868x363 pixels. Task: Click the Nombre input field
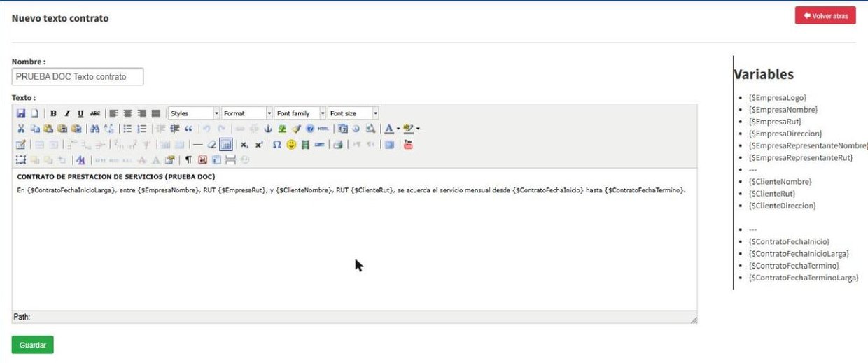point(78,76)
